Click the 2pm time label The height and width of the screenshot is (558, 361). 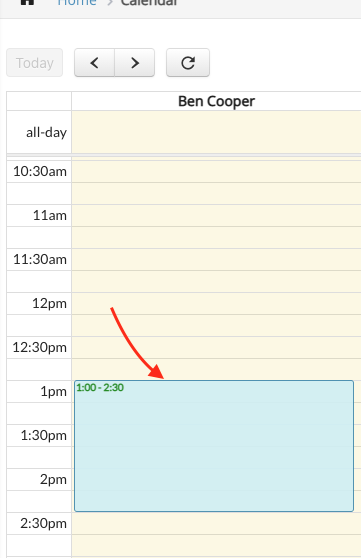[53, 479]
